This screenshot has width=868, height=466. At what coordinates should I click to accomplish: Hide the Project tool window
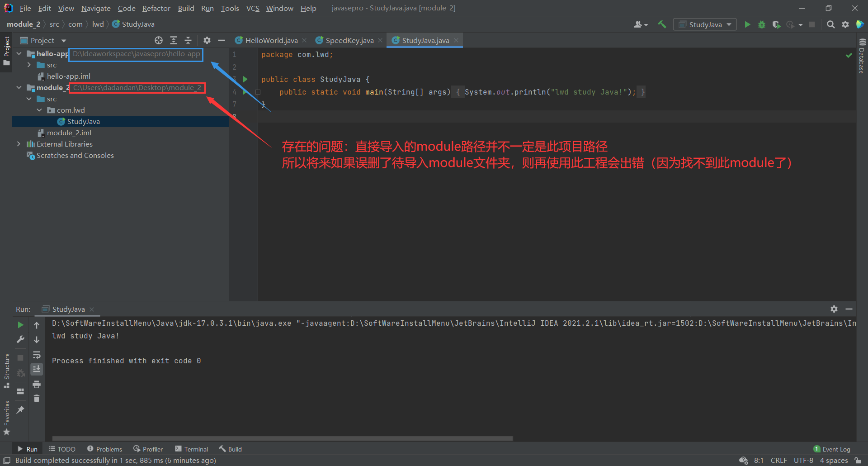[222, 40]
